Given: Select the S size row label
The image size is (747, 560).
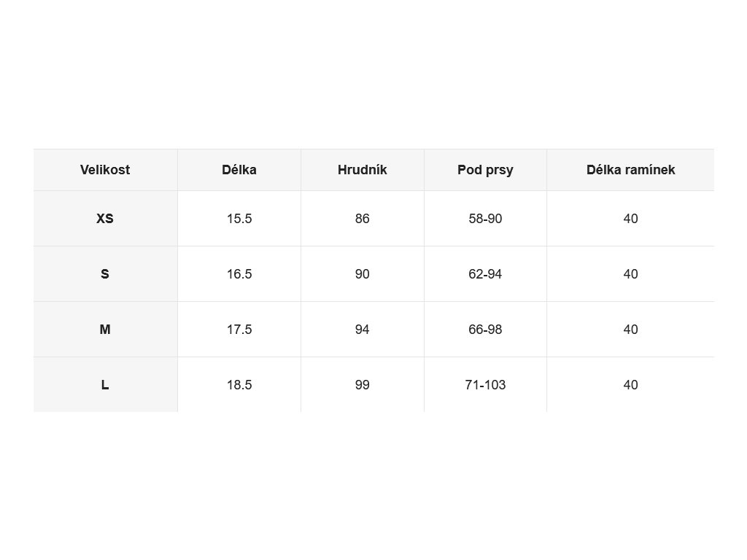Looking at the screenshot, I should (105, 274).
